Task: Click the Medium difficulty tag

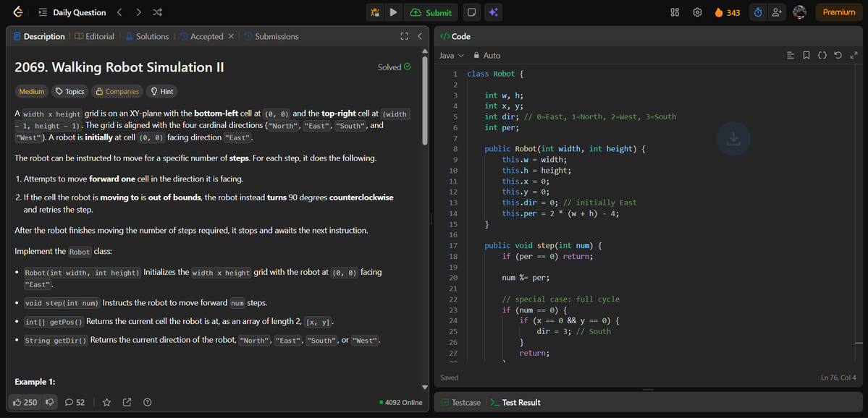Action: (32, 91)
